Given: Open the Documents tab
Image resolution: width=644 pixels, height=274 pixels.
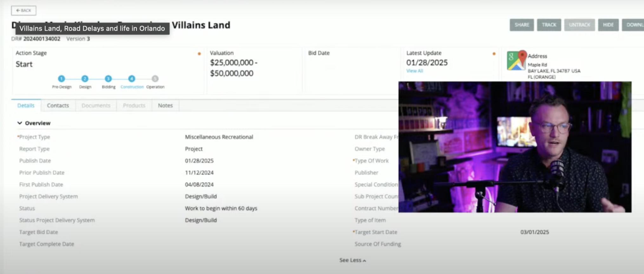Looking at the screenshot, I should [96, 106].
